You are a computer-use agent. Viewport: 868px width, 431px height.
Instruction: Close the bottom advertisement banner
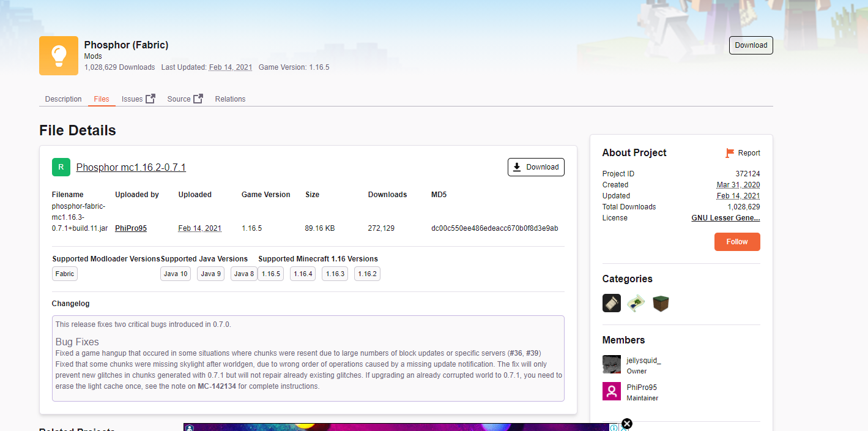coord(626,424)
